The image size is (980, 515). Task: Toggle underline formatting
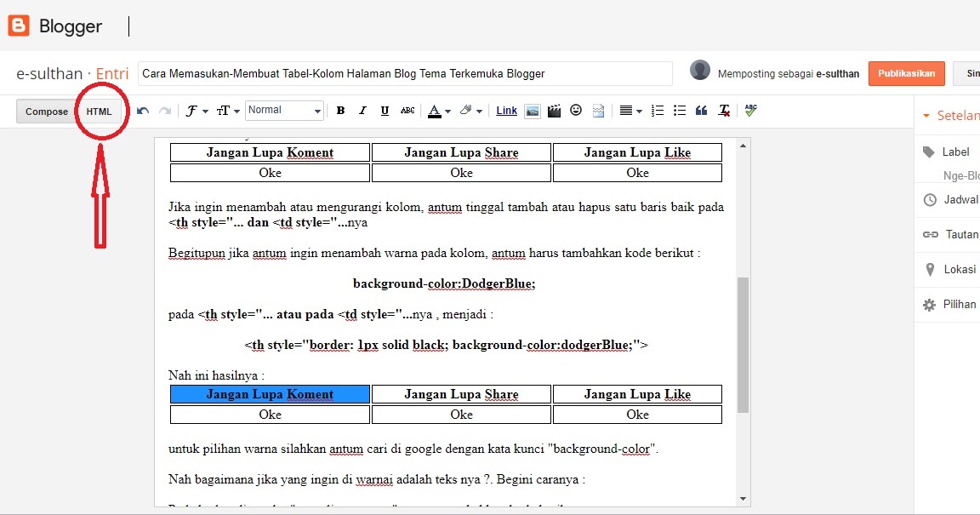coord(385,110)
